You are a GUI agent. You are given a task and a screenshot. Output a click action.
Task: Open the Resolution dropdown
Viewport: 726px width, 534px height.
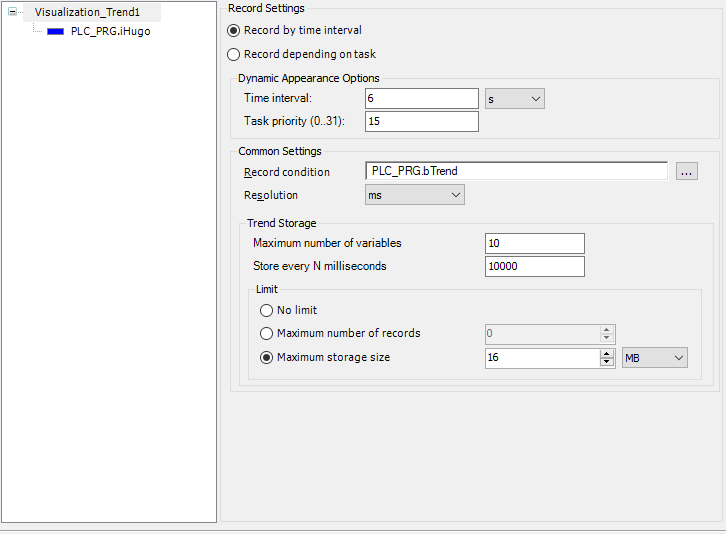click(x=415, y=195)
